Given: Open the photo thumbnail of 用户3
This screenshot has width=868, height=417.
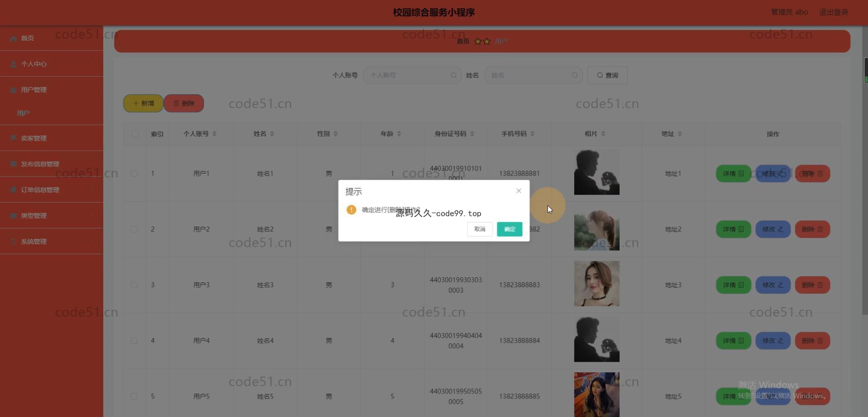Looking at the screenshot, I should [x=596, y=284].
